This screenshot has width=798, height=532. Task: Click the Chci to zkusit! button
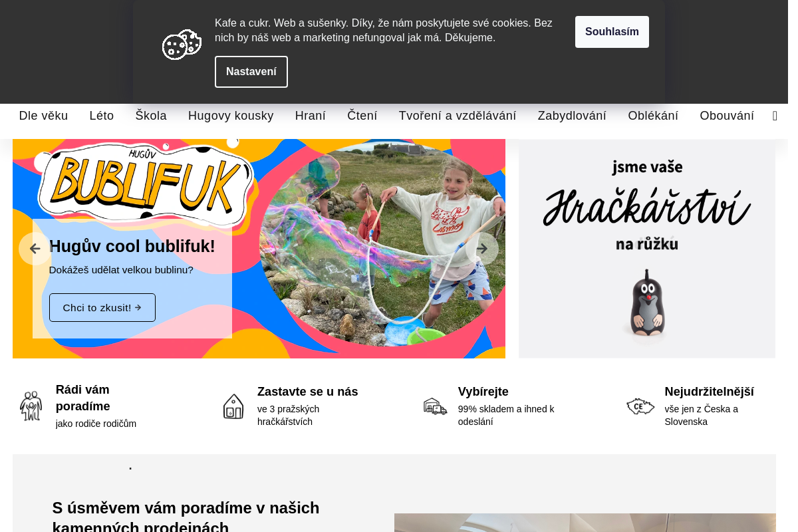[x=102, y=308]
